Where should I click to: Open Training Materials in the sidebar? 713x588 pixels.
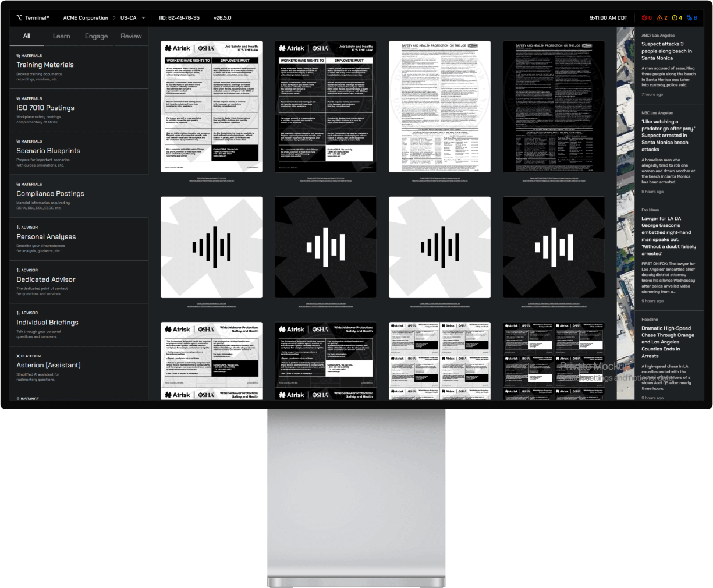tap(45, 65)
